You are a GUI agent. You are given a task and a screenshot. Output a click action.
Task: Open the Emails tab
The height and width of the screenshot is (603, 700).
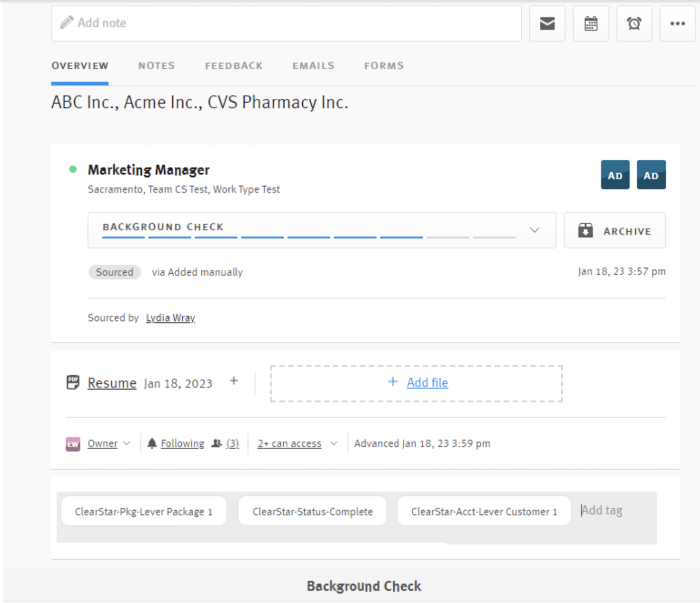click(313, 65)
